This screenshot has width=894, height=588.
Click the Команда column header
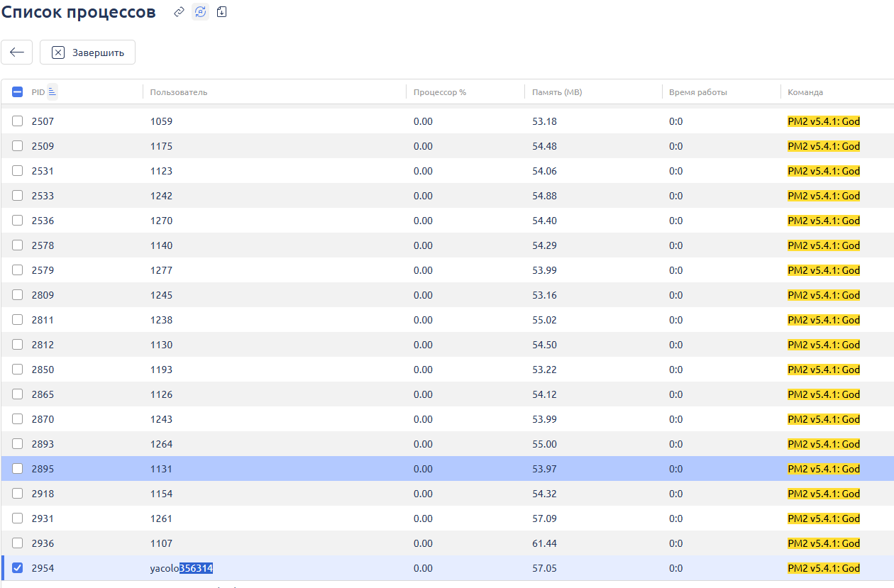805,92
